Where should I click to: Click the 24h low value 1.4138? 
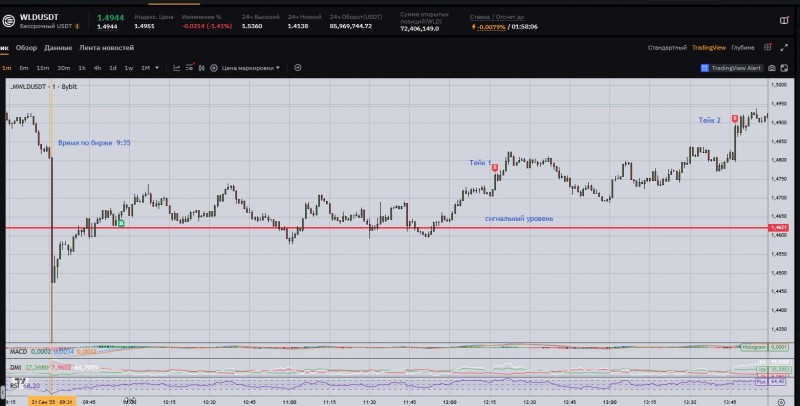tap(298, 26)
